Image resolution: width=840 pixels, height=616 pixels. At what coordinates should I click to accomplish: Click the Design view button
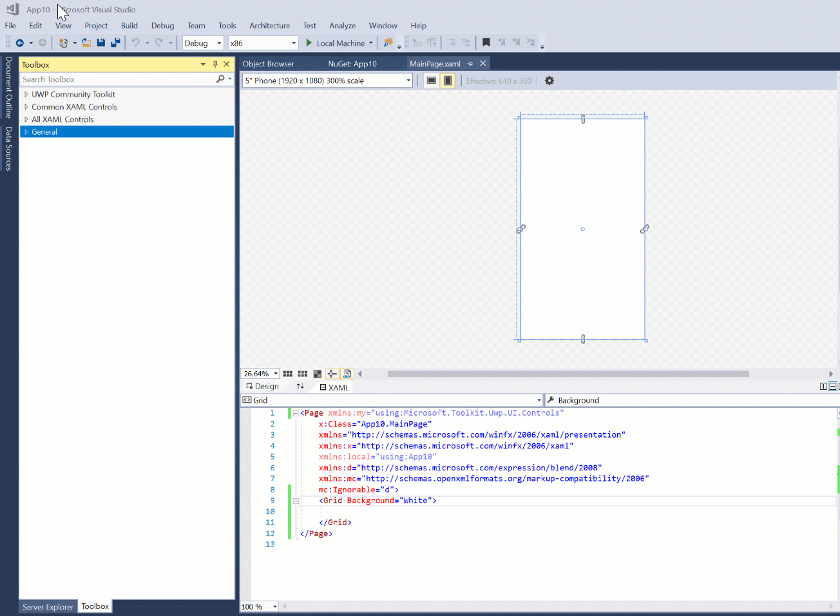(x=262, y=386)
